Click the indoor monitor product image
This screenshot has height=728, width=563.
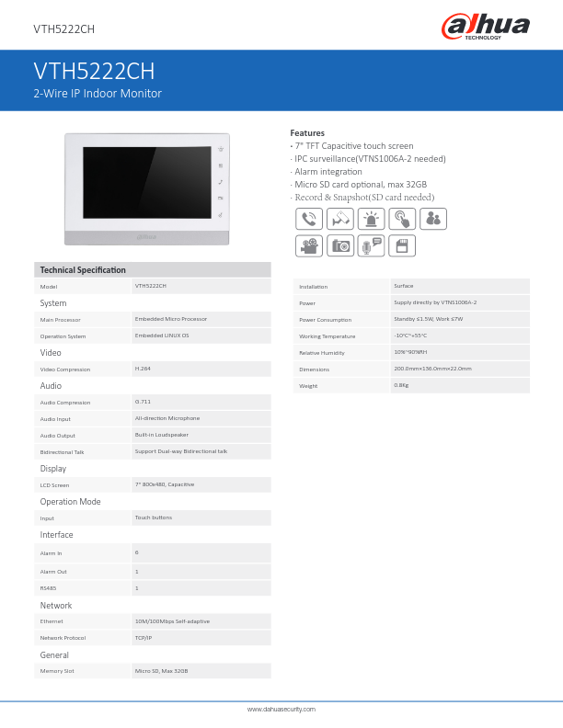click(146, 188)
